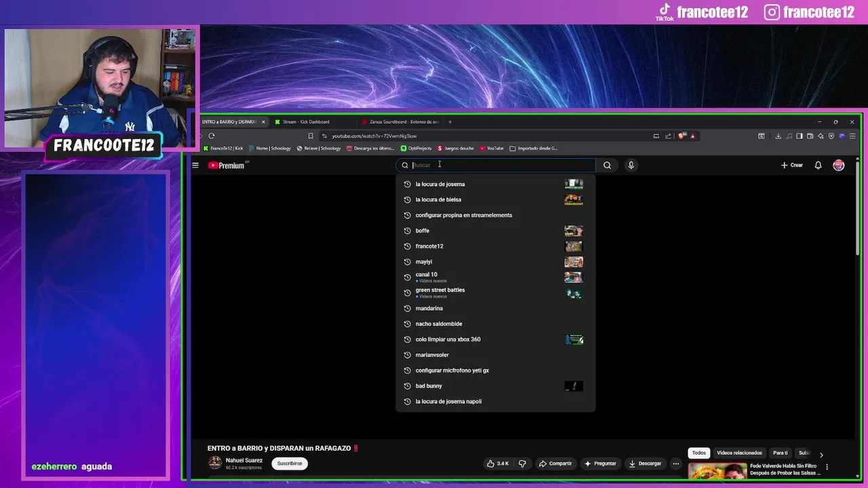868x488 pixels.
Task: Select suggestion 'la locura de josema napoli'
Action: coord(496,402)
